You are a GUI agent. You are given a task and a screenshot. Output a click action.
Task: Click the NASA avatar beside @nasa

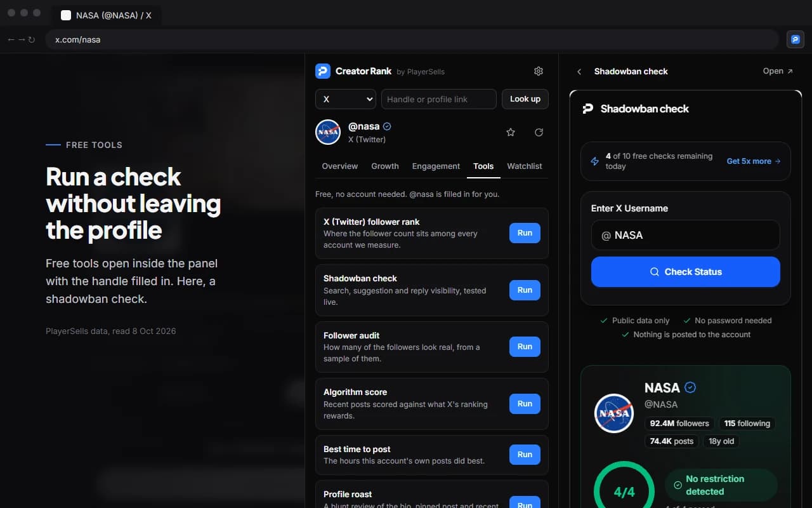click(x=328, y=132)
